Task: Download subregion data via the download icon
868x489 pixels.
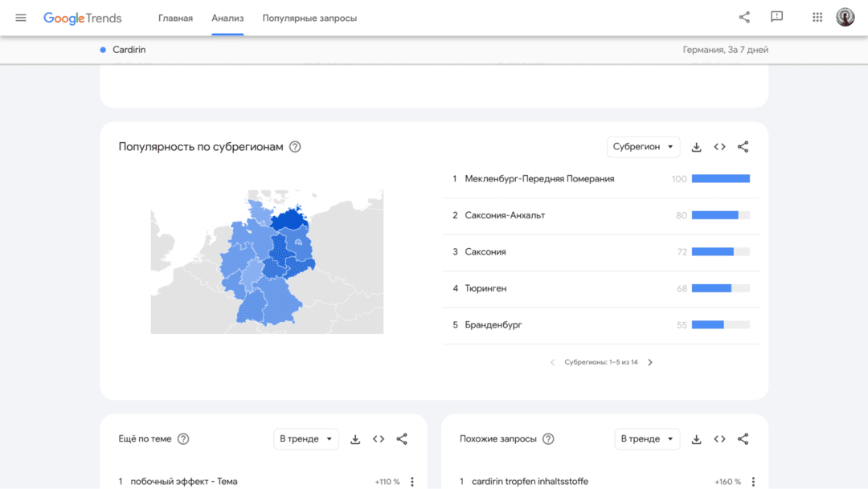Action: click(696, 146)
